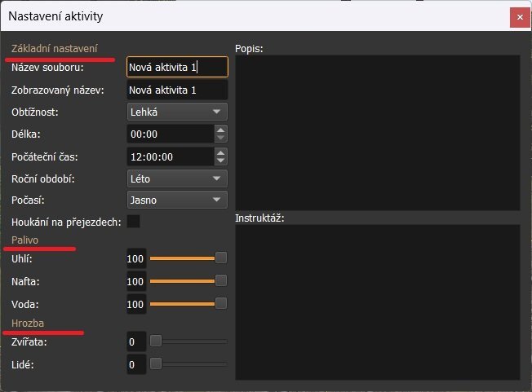Image resolution: width=532 pixels, height=392 pixels.
Task: Decrease Počáteční čas with down arrow
Action: click(220, 160)
